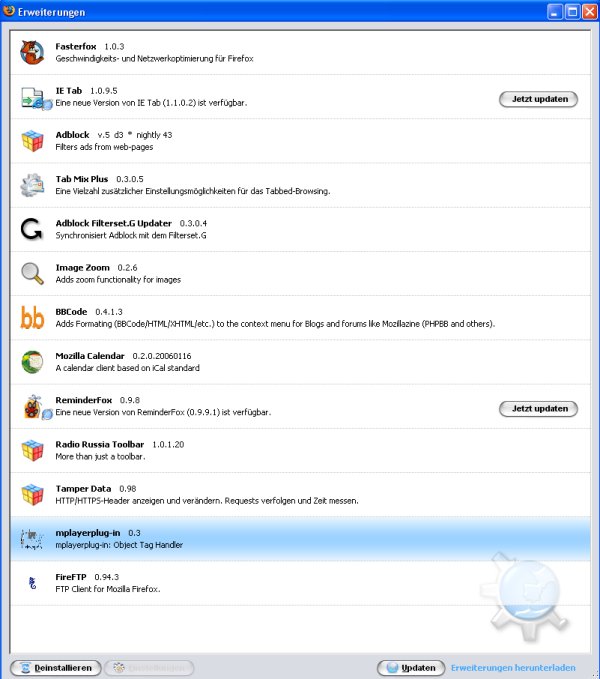Click the Updaten button at bottom
Screen dimensions: 600x679
click(411, 668)
